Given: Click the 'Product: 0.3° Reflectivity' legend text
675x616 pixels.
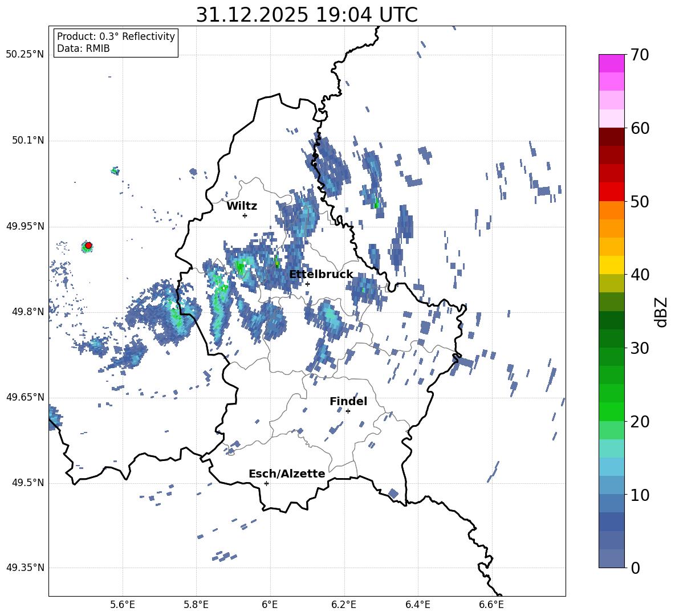Looking at the screenshot, I should click(x=116, y=36).
